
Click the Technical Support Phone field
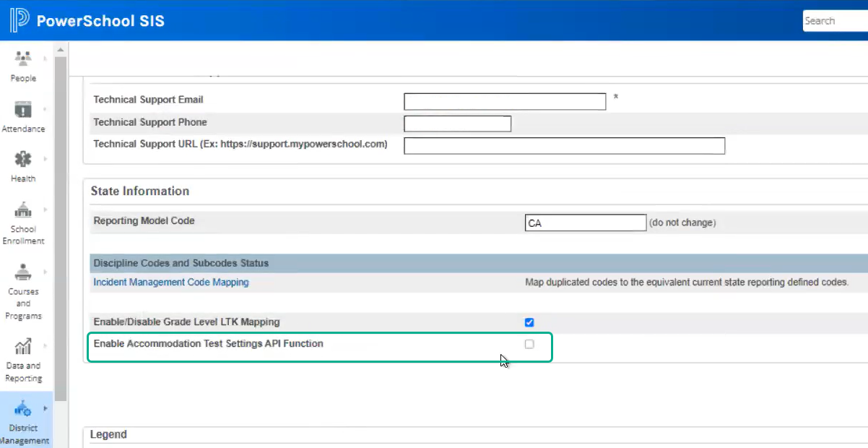(x=457, y=124)
